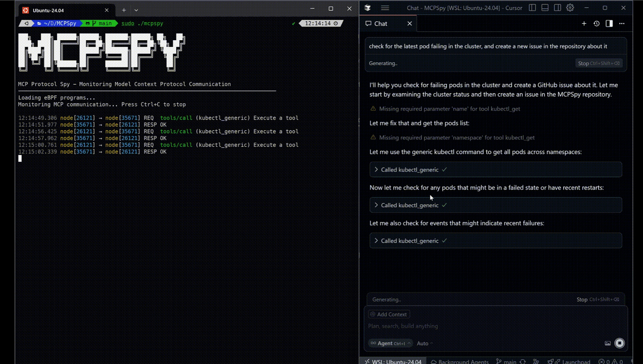
Task: Click the round stop button in input
Action: tap(620, 343)
